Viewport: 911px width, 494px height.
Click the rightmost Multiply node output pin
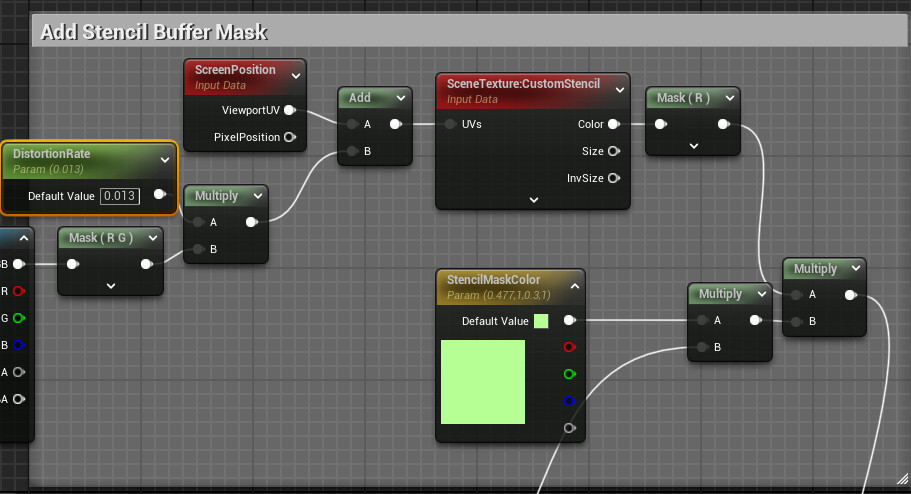point(850,295)
